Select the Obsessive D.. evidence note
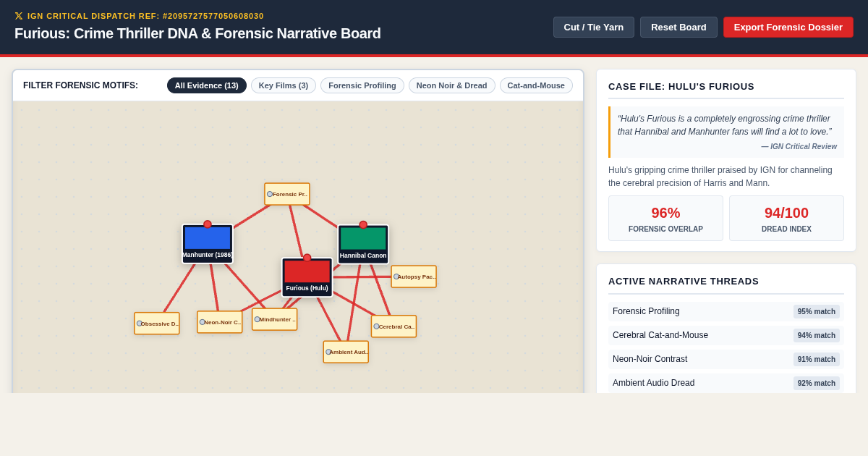 157,324
